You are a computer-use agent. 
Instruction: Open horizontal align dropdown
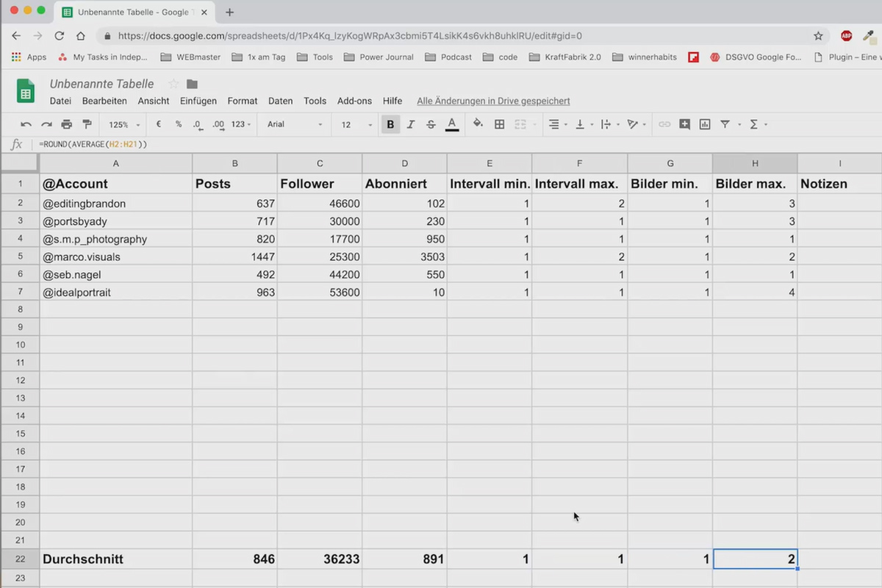coord(558,125)
